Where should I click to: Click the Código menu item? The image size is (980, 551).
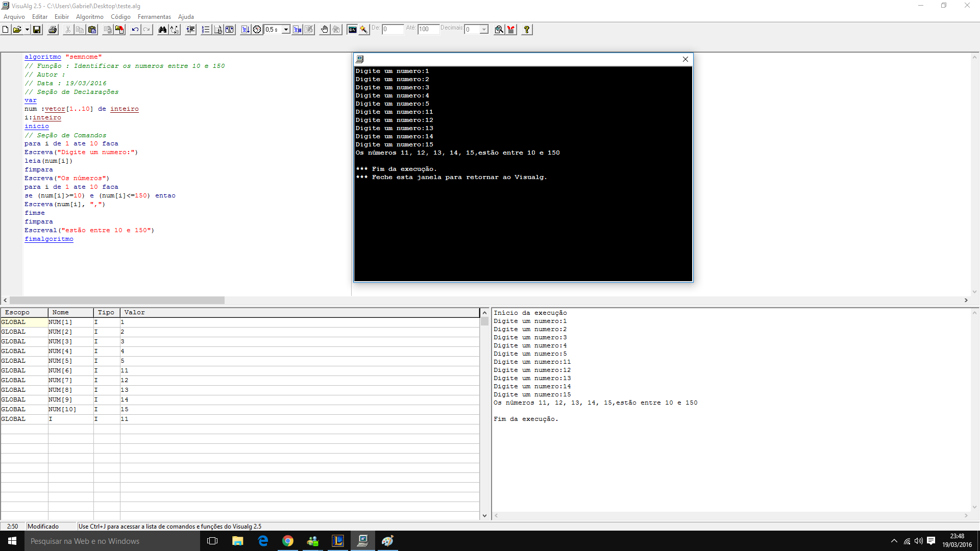tap(121, 16)
